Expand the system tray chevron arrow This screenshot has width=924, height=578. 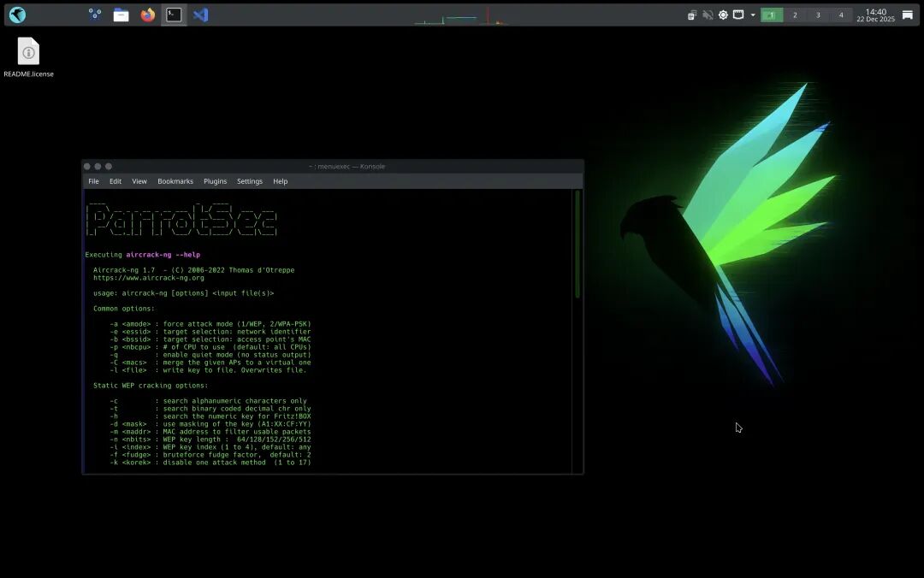[752, 15]
